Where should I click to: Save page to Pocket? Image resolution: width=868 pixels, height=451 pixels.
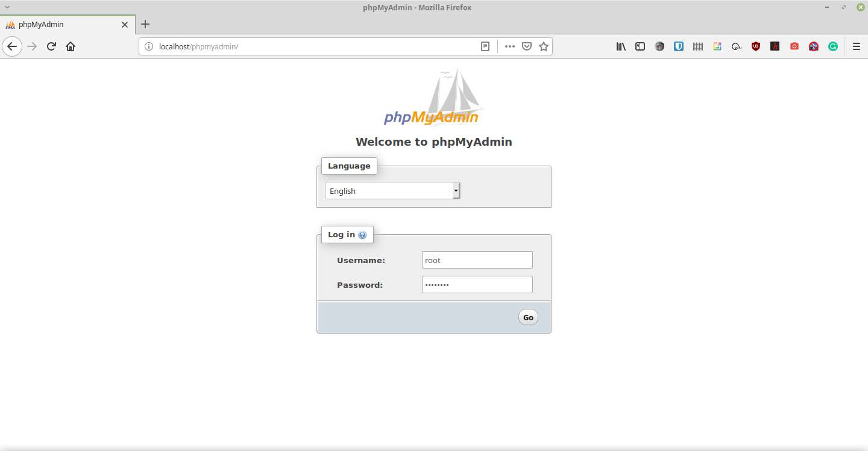527,46
